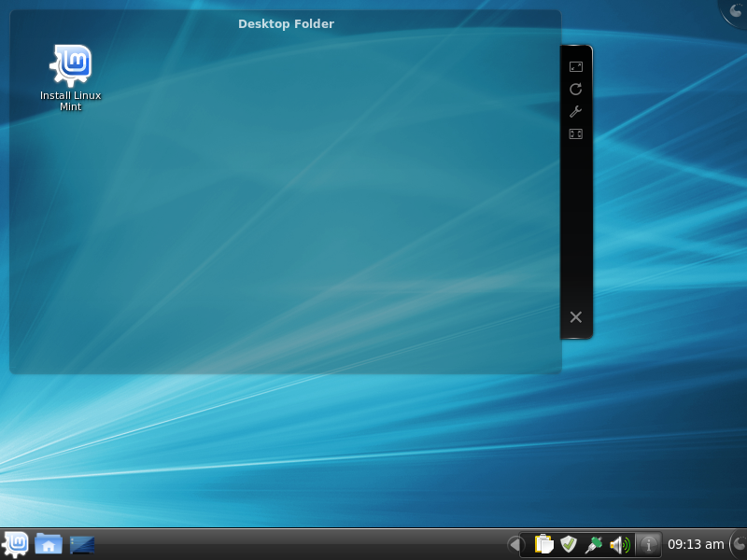Remove the Desktop Folder widget with the X
The image size is (747, 560).
576,317
